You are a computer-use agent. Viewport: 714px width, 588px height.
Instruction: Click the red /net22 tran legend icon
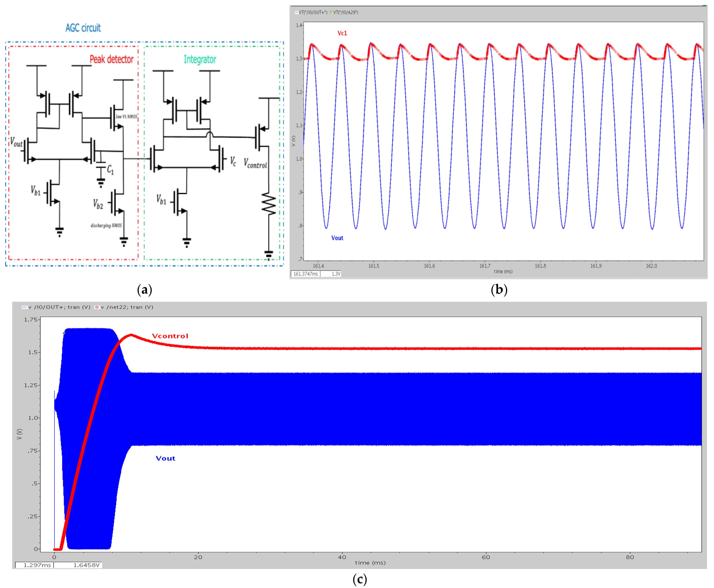[97, 307]
